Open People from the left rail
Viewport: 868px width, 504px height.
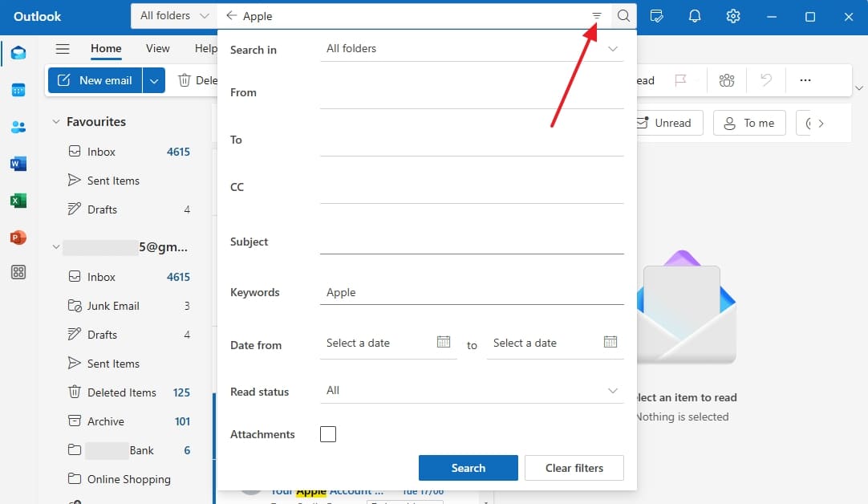click(18, 126)
